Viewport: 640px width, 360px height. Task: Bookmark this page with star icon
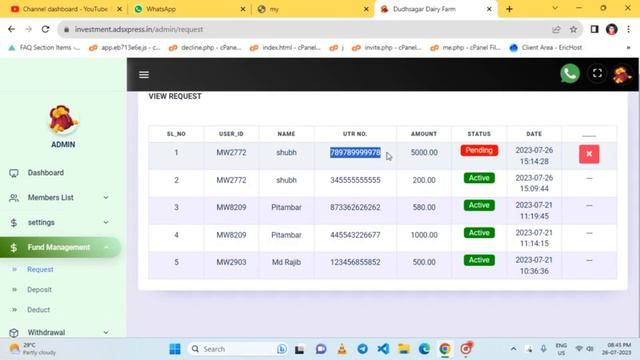click(x=573, y=29)
